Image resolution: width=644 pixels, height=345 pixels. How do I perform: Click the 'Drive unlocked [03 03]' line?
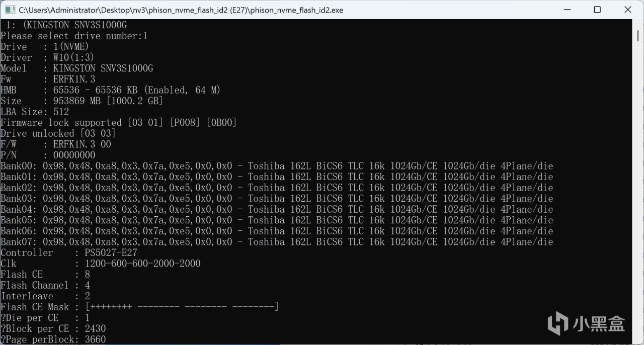[58, 133]
